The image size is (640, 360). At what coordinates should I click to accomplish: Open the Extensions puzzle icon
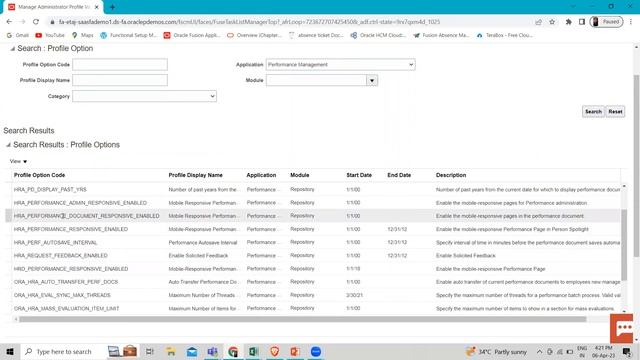click(x=568, y=22)
